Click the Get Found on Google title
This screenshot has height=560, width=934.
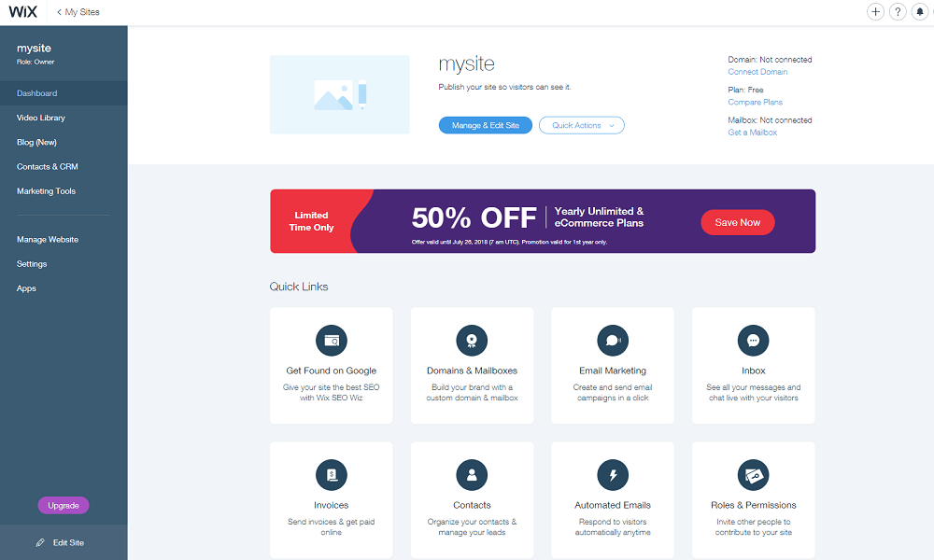(332, 371)
